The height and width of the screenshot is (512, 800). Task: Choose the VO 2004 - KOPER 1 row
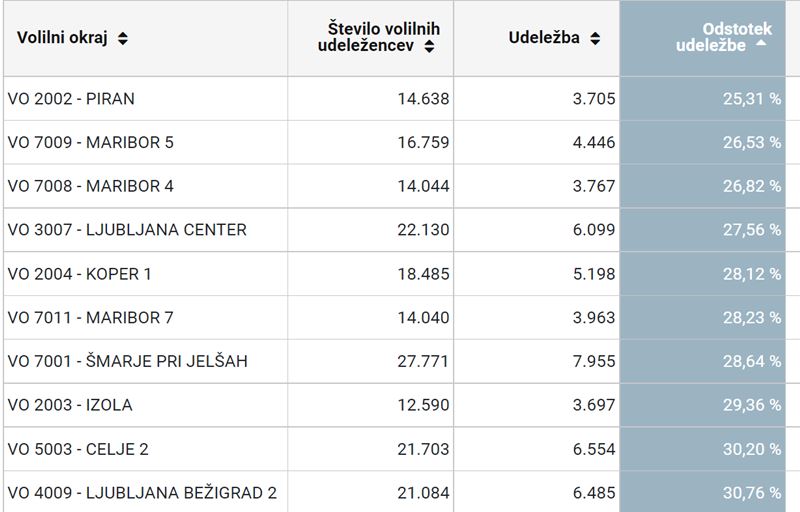80,274
